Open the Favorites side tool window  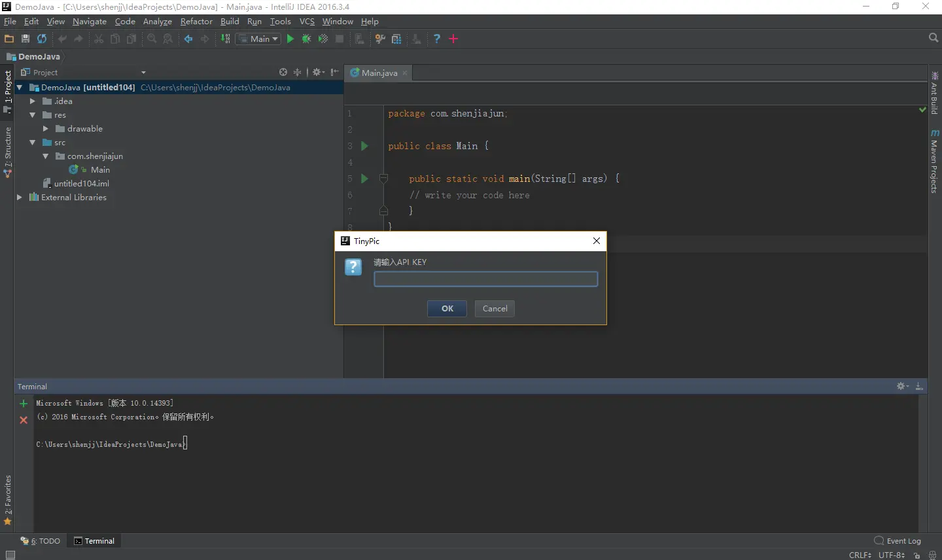[7, 500]
